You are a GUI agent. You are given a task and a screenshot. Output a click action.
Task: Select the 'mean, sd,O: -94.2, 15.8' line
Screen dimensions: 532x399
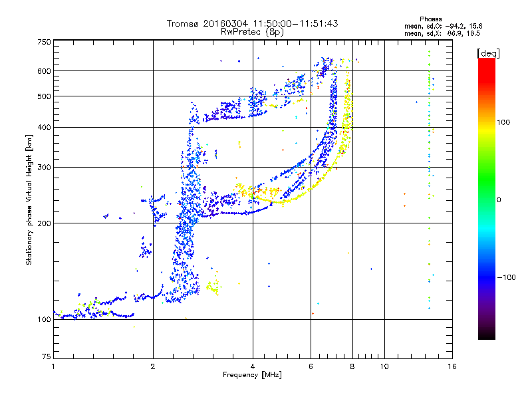click(444, 26)
